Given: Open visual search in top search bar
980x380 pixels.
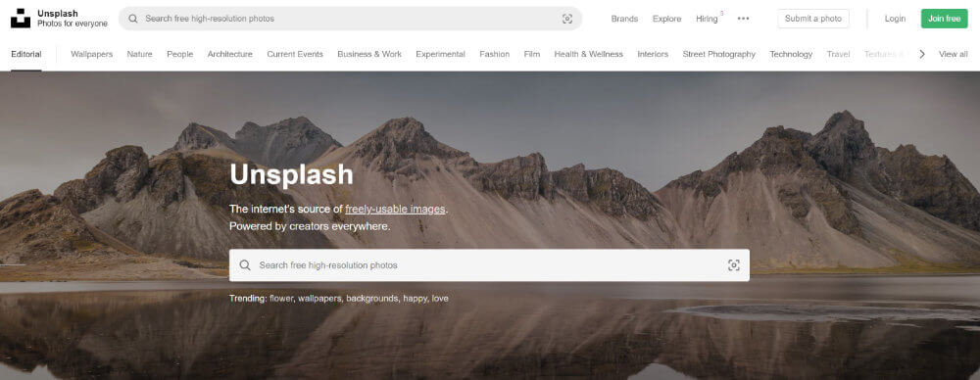Looking at the screenshot, I should pos(566,19).
